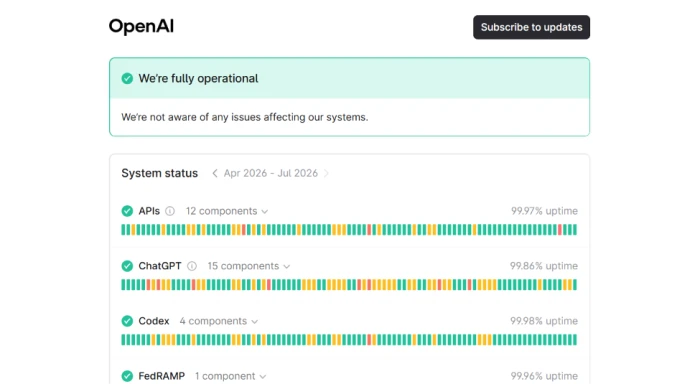Click the APIs green status check icon
The image size is (700, 384).
pos(127,211)
